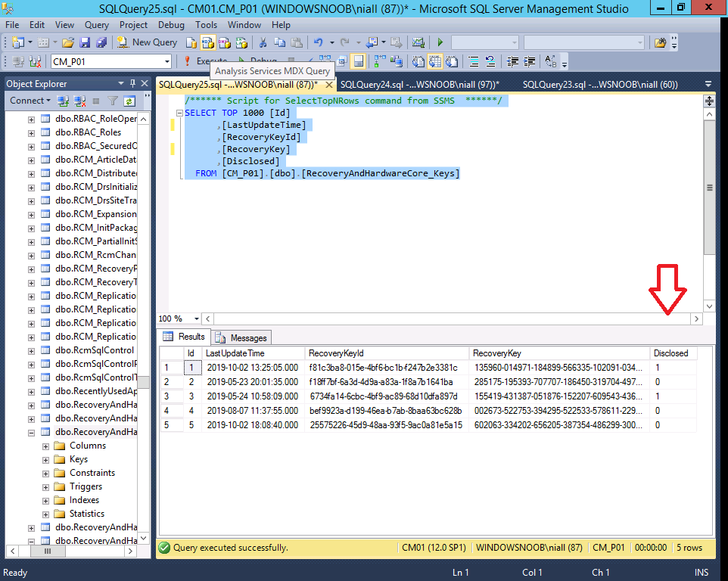Select the cell with 2019-05-23 20:01:35.000
Viewport: 728px width, 581px height.
tap(253, 382)
